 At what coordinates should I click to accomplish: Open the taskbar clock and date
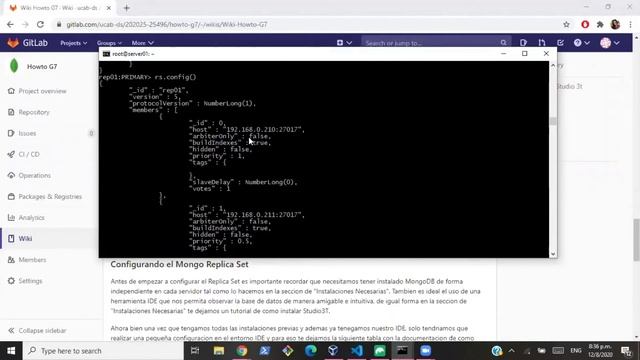coord(600,351)
